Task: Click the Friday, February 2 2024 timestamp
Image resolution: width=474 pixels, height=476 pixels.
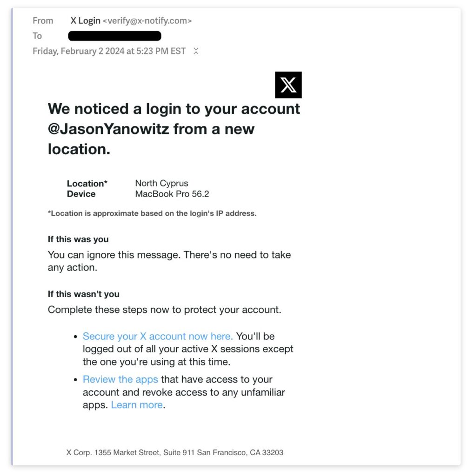Action: pos(109,51)
